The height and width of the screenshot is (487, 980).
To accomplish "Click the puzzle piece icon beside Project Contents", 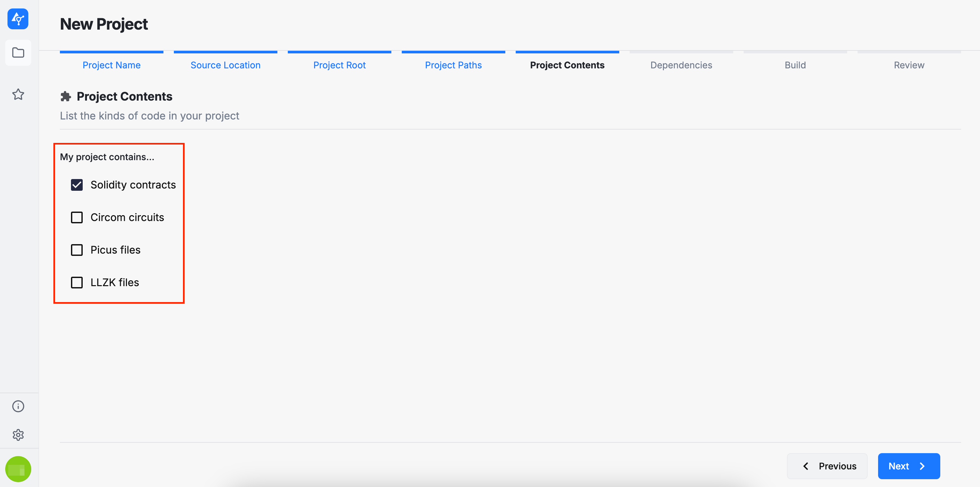I will (66, 97).
